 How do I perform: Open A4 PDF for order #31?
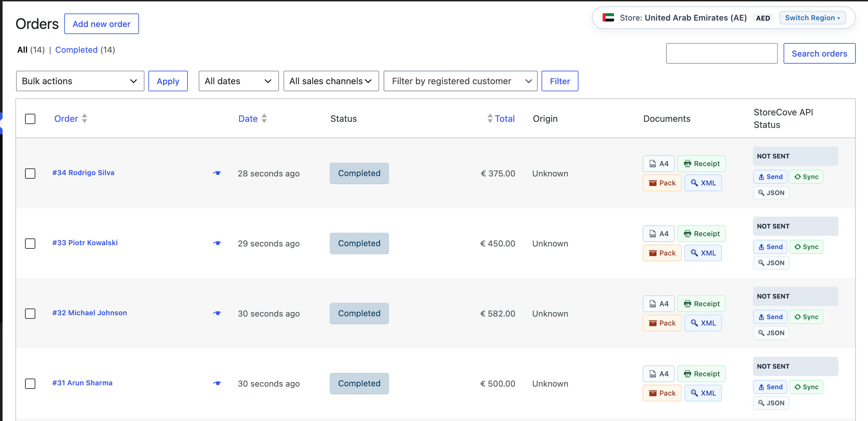click(658, 374)
